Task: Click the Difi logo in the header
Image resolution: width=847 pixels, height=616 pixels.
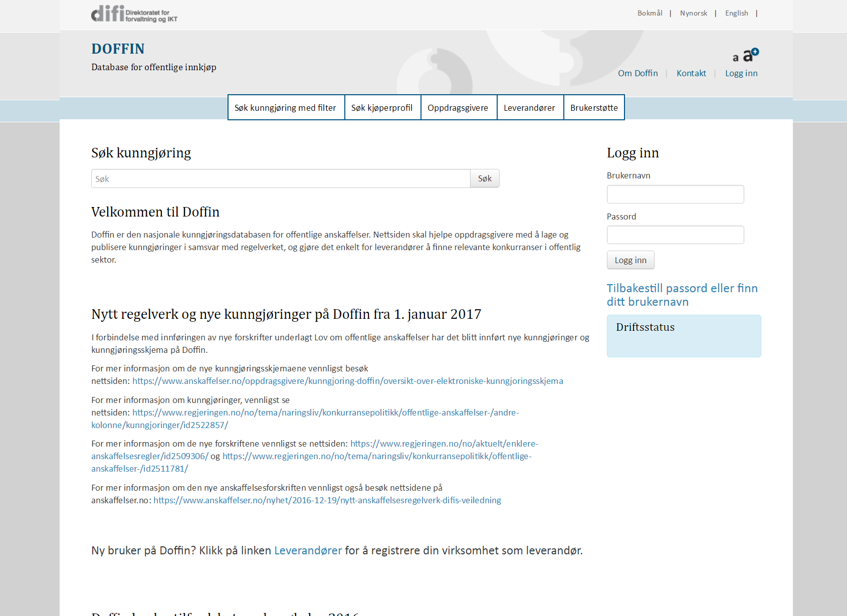Action: [134, 14]
